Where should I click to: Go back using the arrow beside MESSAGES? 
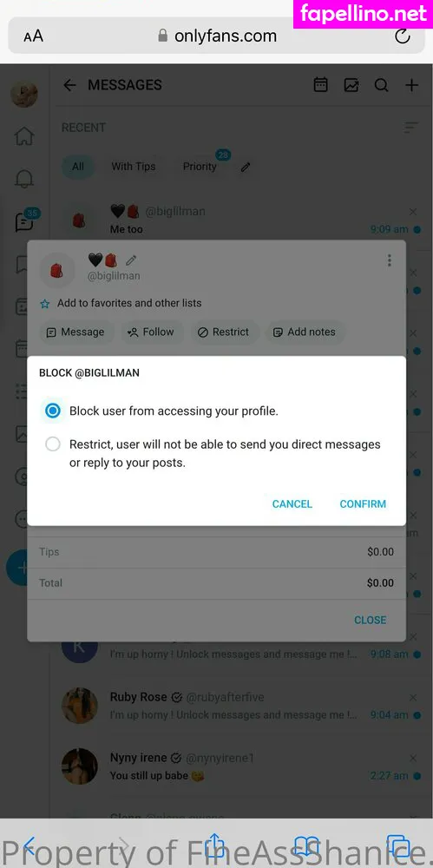tap(69, 85)
